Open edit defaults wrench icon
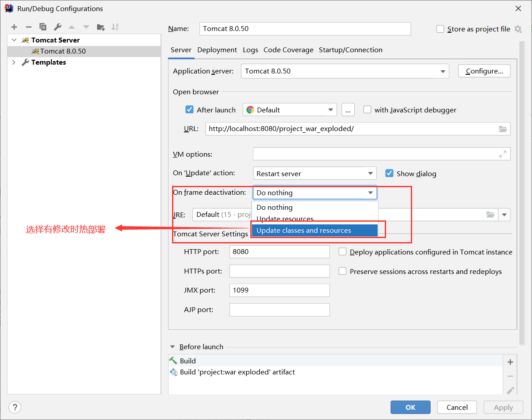 tap(57, 27)
